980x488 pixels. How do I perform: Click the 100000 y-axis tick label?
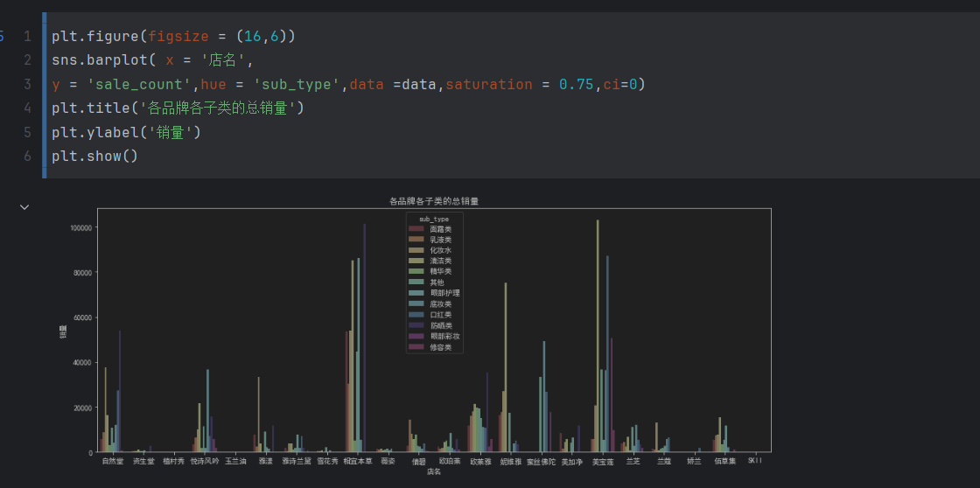[x=80, y=228]
